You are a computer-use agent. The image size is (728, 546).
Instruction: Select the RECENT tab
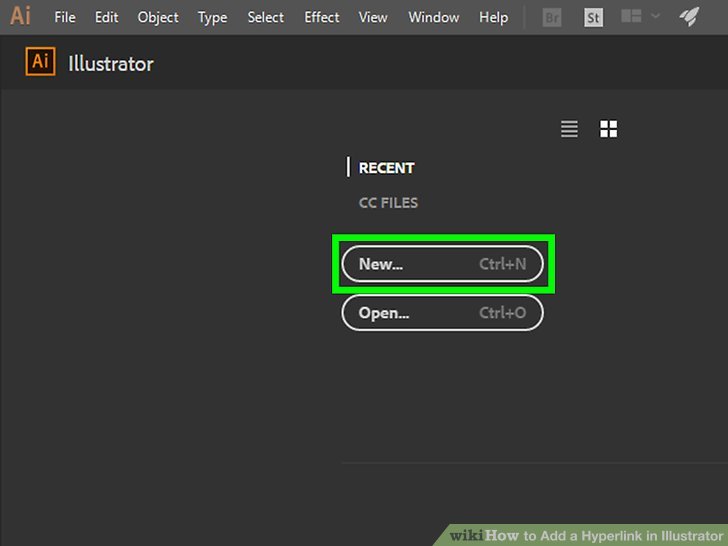click(386, 168)
